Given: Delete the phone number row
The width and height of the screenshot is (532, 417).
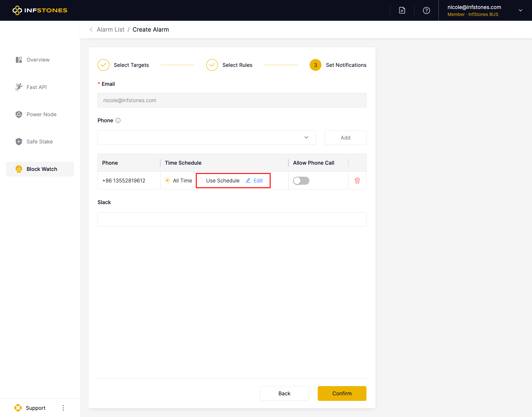Looking at the screenshot, I should (x=357, y=181).
